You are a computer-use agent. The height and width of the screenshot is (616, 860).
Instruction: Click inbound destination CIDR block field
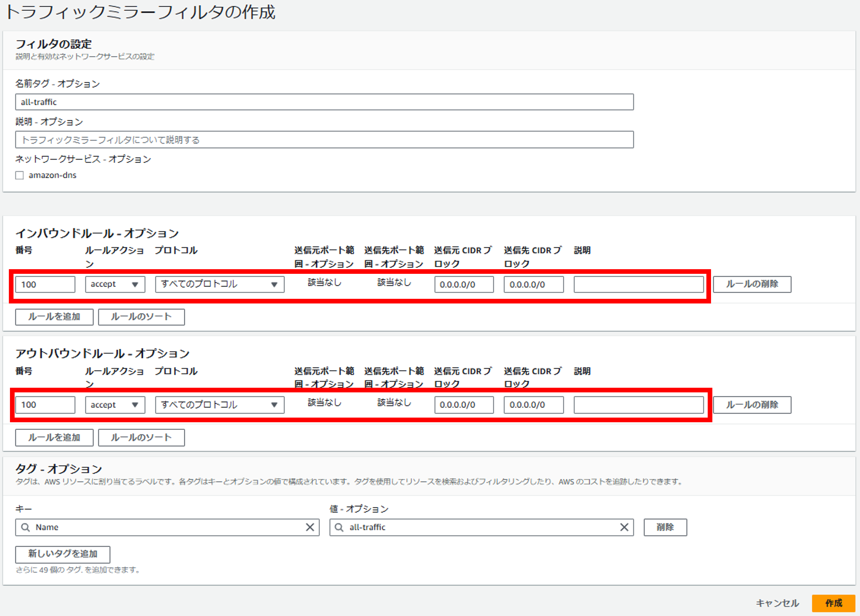(533, 284)
